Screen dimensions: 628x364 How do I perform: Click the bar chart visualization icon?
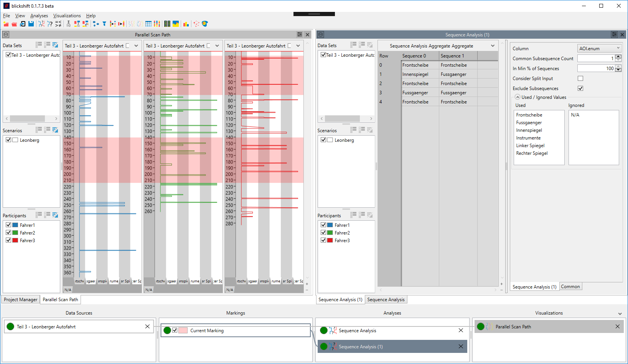186,24
